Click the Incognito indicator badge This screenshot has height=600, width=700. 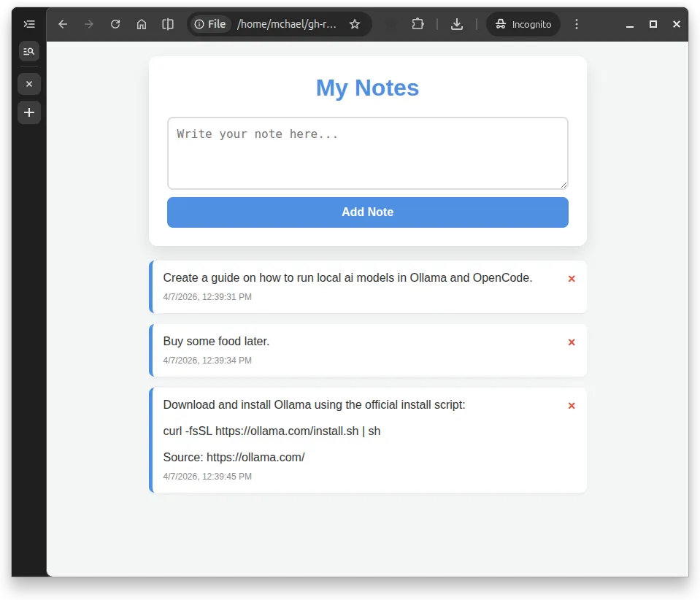pos(523,24)
